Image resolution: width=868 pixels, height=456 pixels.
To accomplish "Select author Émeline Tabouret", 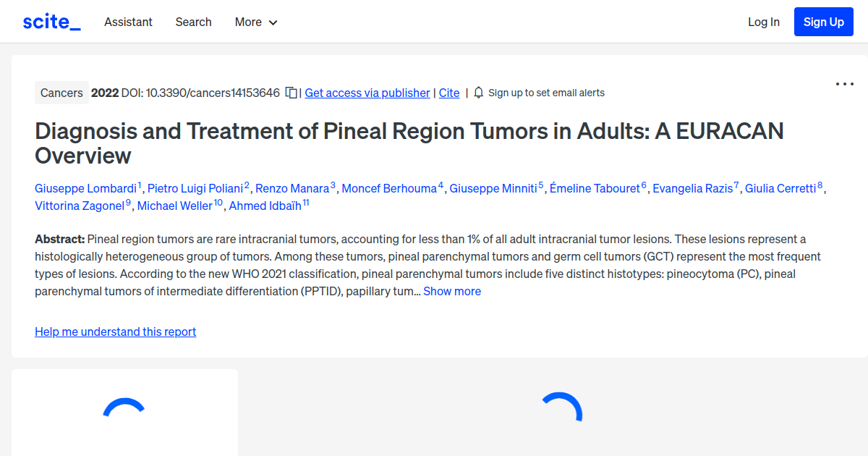I will pos(595,188).
